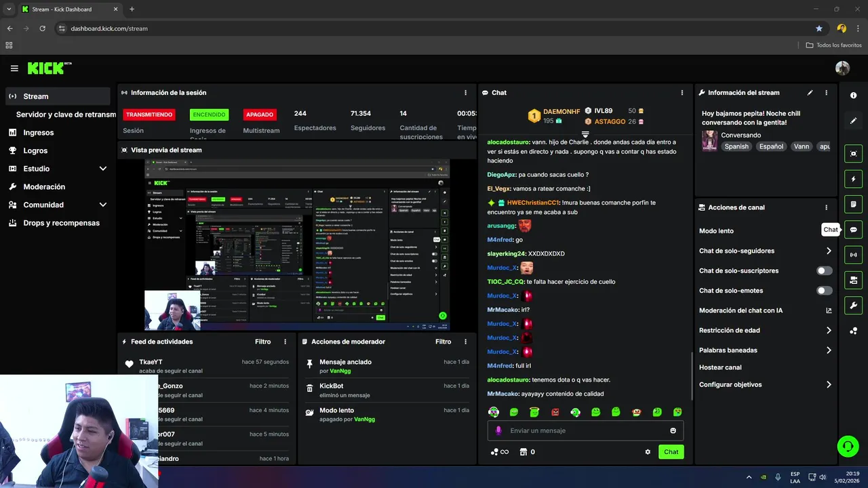
Task: Click the stream preview thumbnail
Action: [x=297, y=245]
